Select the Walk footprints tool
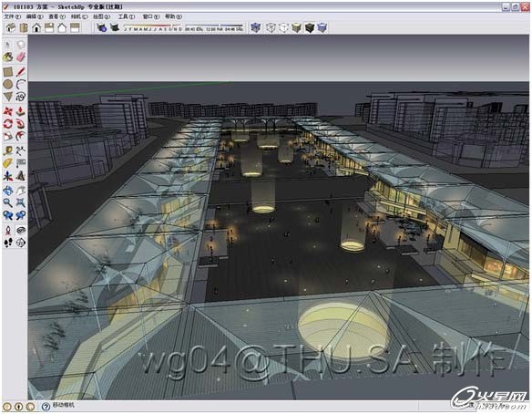 tap(8, 243)
